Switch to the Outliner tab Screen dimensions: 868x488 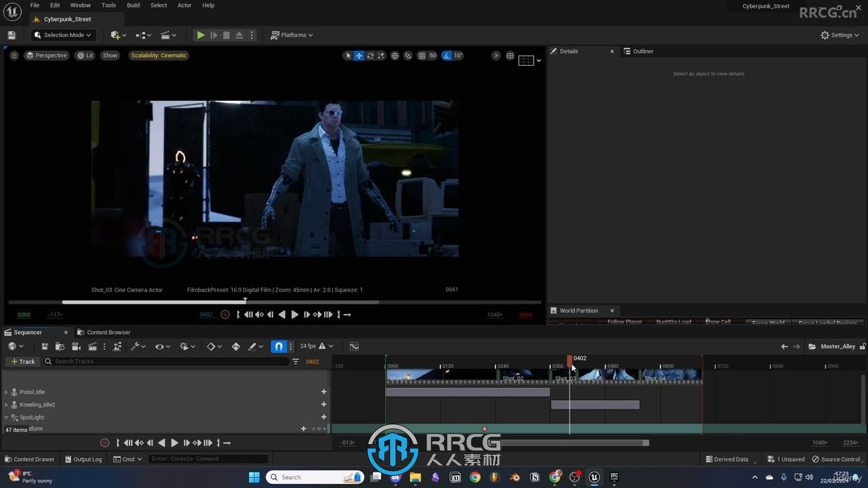[x=639, y=52]
